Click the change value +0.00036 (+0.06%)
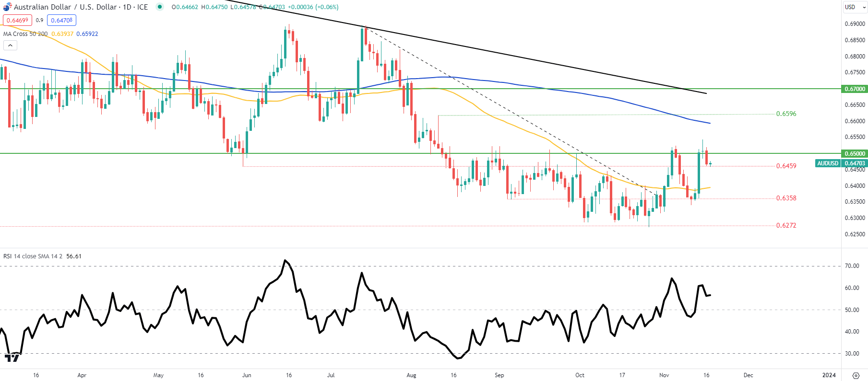 click(x=313, y=7)
